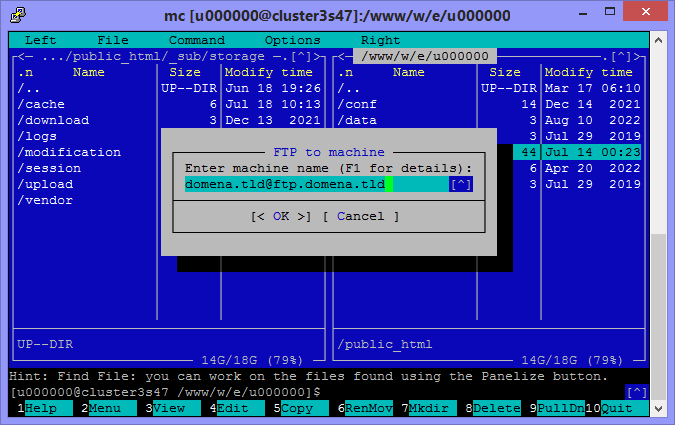Click the PuTTY window icon

[x=18, y=15]
